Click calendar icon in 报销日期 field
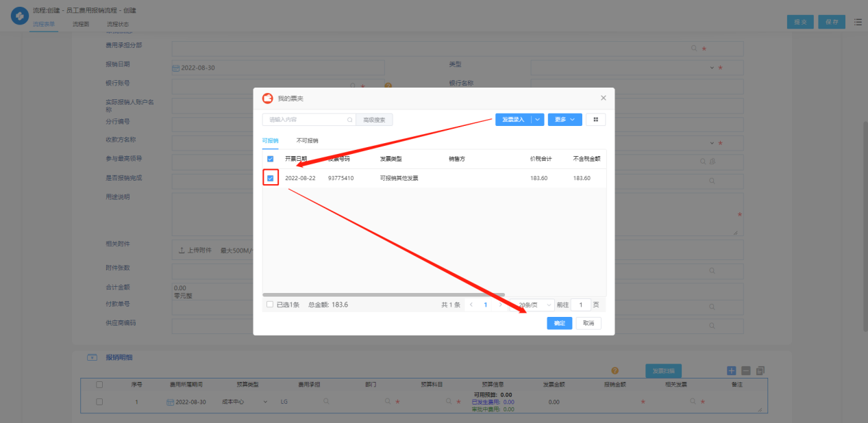Screen dimensions: 868x423 [175, 68]
